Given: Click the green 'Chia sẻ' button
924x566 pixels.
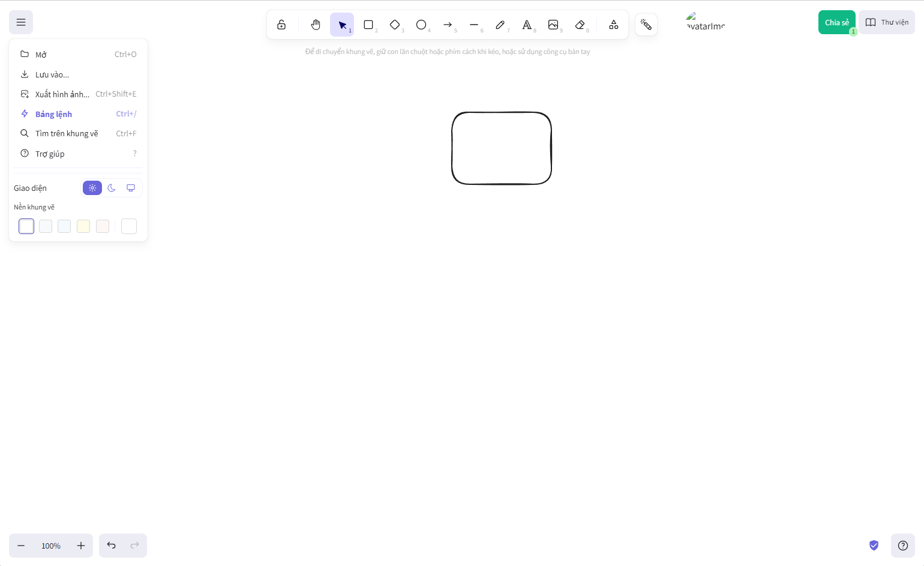Looking at the screenshot, I should click(x=836, y=22).
